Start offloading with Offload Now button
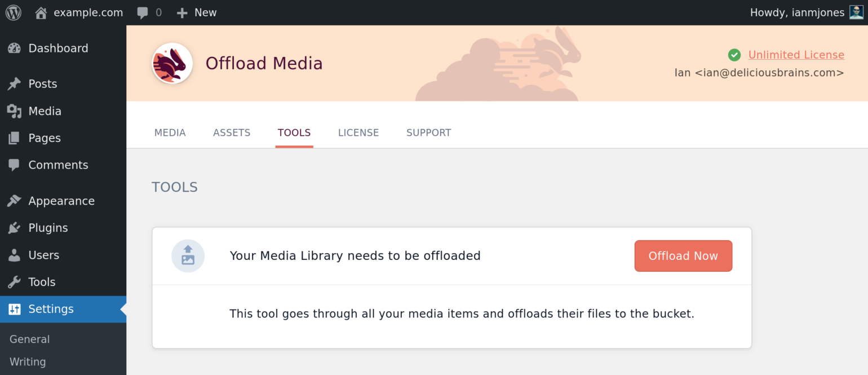 click(x=683, y=256)
